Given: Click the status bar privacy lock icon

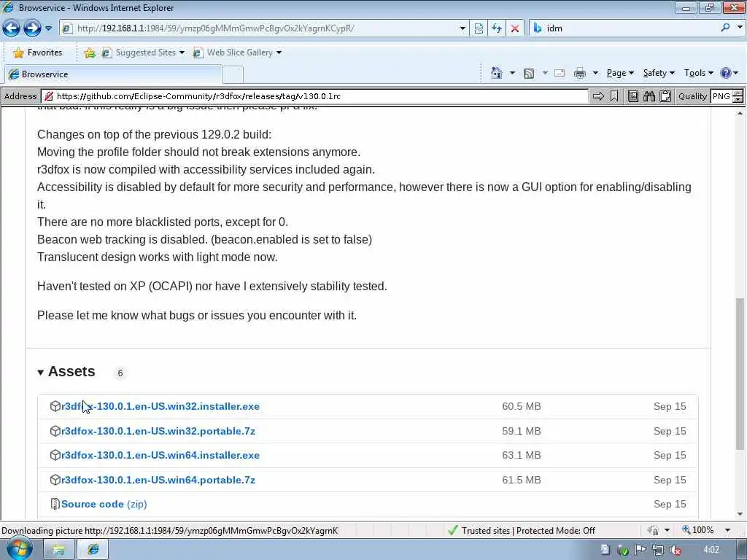Looking at the screenshot, I should click(x=653, y=531).
